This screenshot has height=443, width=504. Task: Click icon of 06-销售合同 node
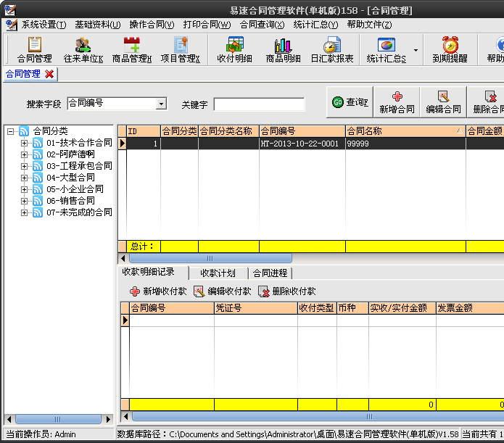(38, 201)
